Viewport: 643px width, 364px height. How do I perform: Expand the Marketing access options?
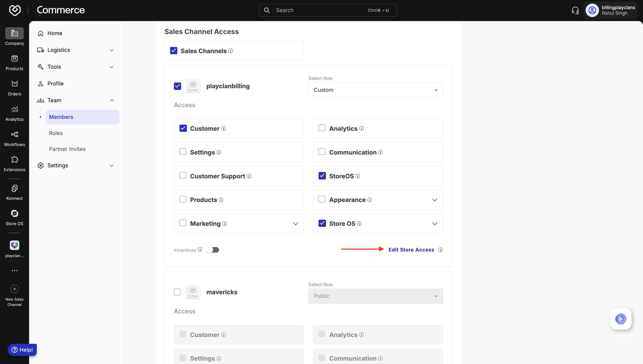[x=296, y=223]
